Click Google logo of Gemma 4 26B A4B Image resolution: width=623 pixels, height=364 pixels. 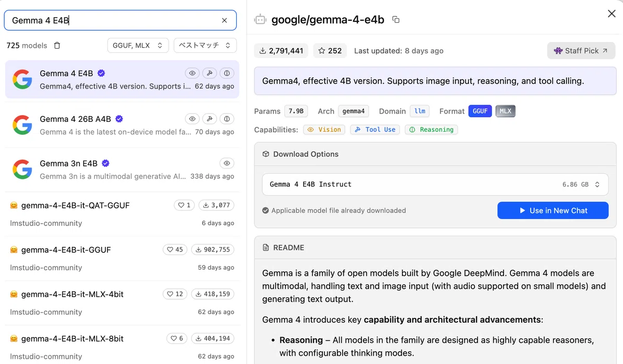click(22, 125)
